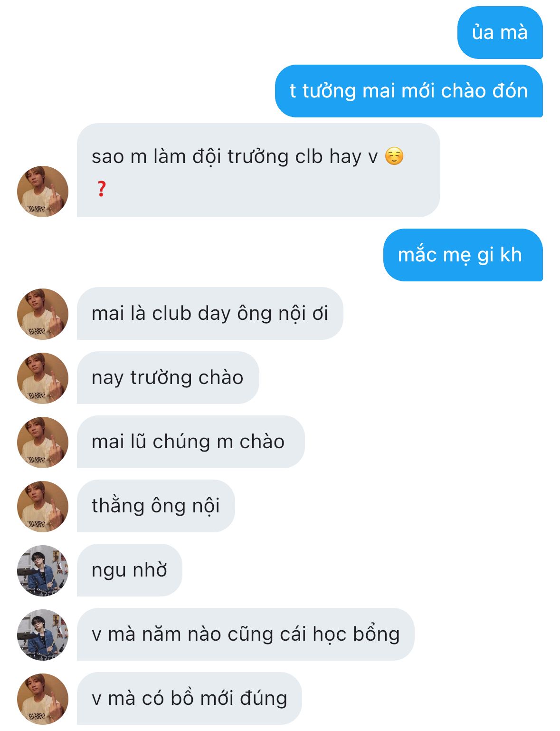Viewport: 560px width, 731px height.
Task: Open avatar beside 'v mà năm nào cũng'
Action: pos(43,635)
